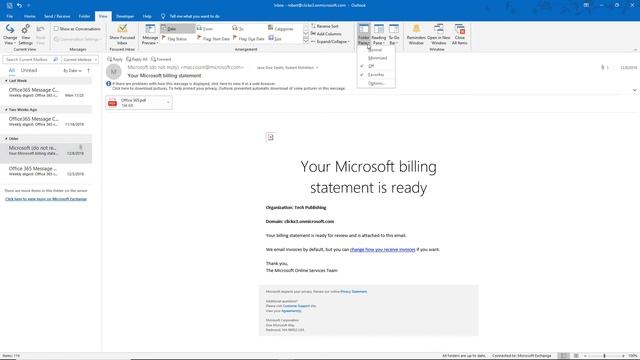640x360 pixels.
Task: Collapse the Older group
Action: 6,139
